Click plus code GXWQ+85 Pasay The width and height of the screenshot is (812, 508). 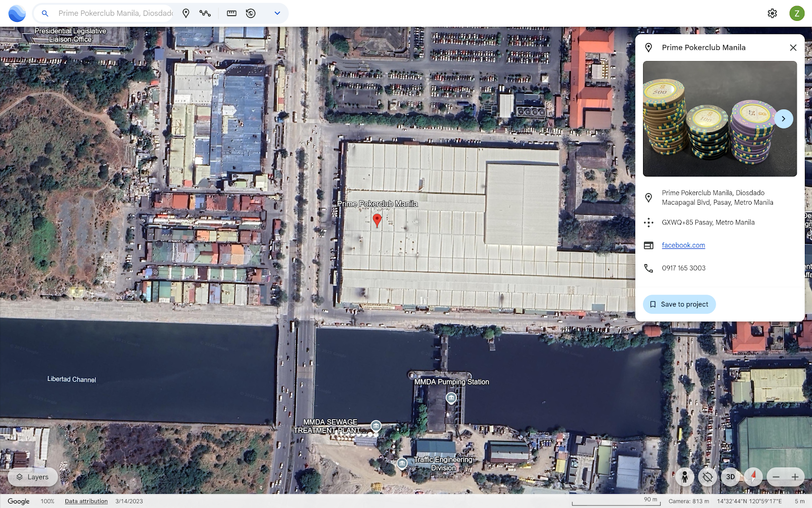tap(708, 222)
